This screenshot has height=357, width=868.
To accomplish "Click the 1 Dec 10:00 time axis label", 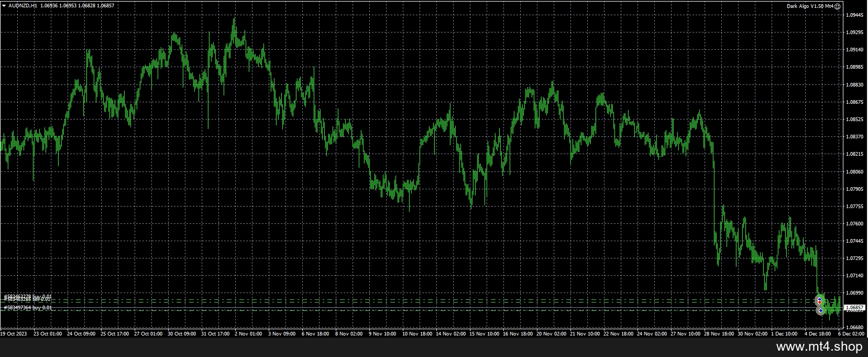I will (784, 333).
